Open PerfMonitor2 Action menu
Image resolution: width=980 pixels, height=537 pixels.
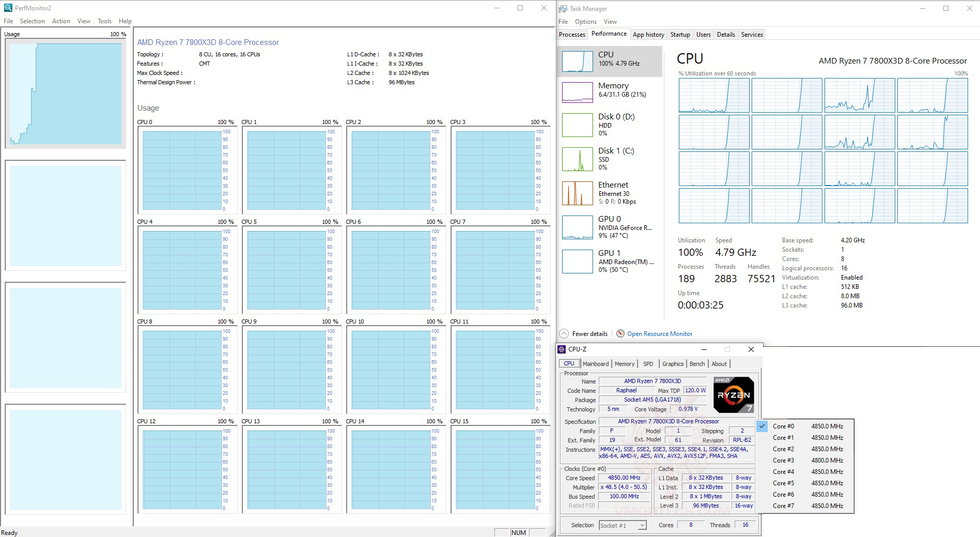(61, 21)
